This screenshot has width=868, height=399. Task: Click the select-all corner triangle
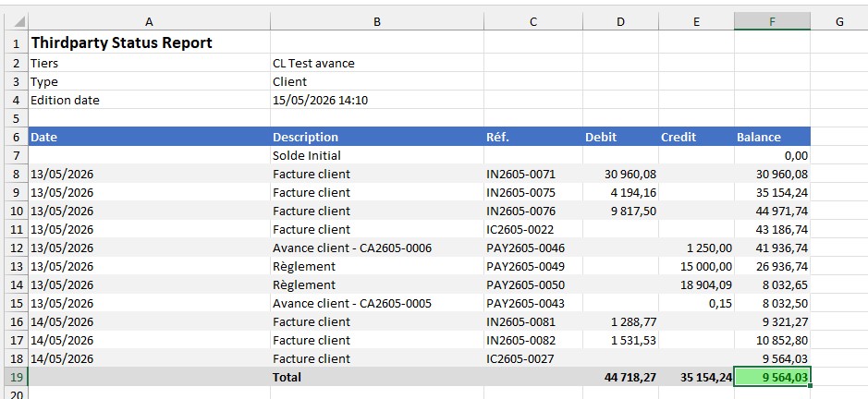[17, 21]
